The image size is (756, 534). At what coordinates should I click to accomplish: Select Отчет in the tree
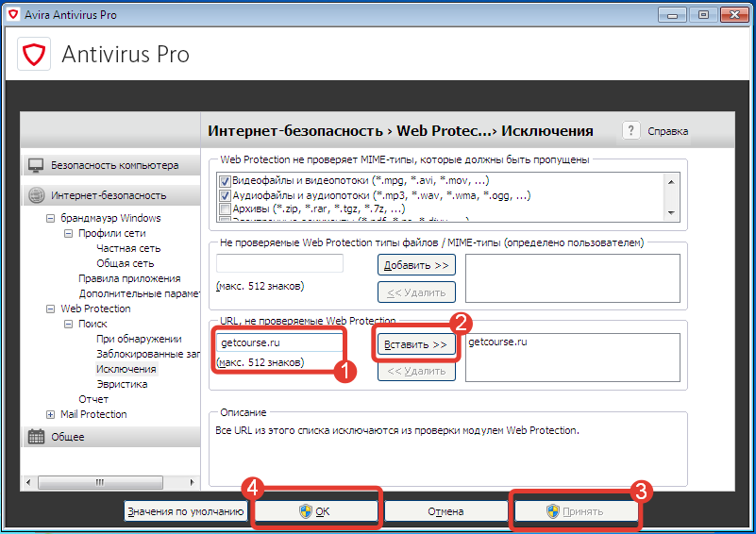(x=93, y=399)
